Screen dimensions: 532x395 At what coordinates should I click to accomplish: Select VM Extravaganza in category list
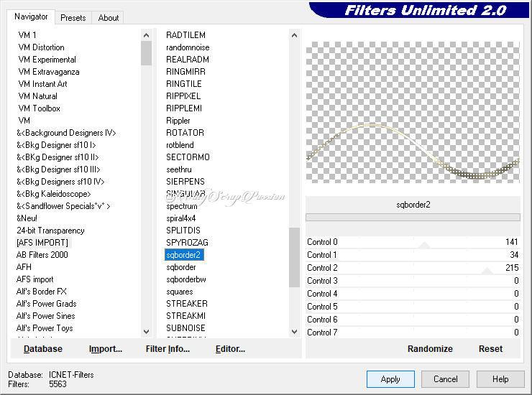(x=49, y=72)
